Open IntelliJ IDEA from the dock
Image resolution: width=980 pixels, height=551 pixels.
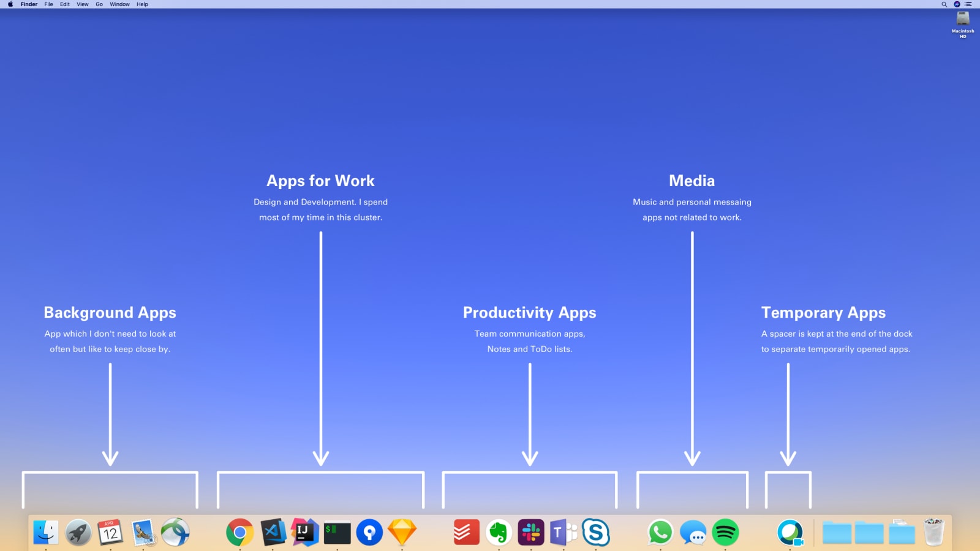[304, 533]
